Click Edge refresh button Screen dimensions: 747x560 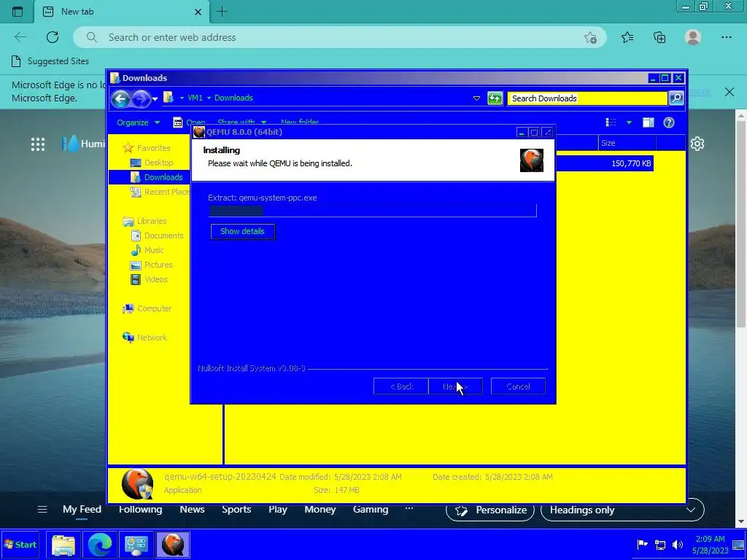[x=53, y=37]
